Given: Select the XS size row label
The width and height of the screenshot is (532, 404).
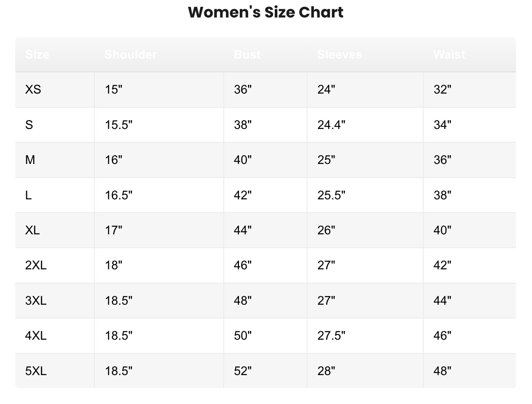Looking at the screenshot, I should coord(33,89).
